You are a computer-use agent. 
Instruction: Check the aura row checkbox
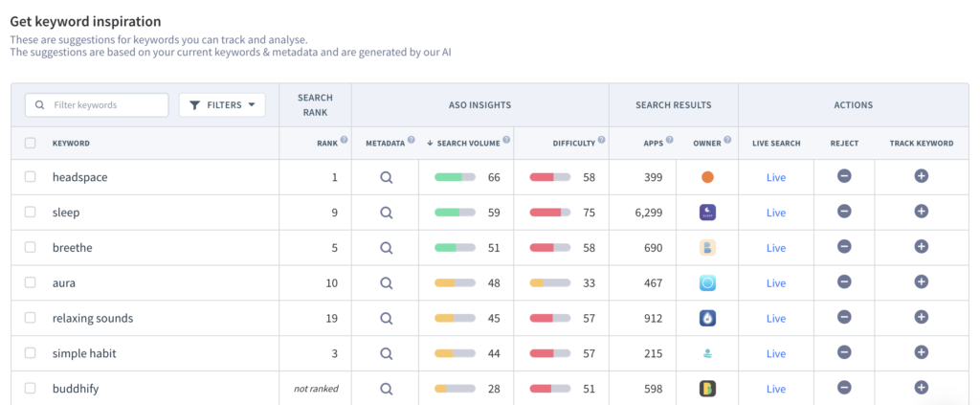coord(30,282)
